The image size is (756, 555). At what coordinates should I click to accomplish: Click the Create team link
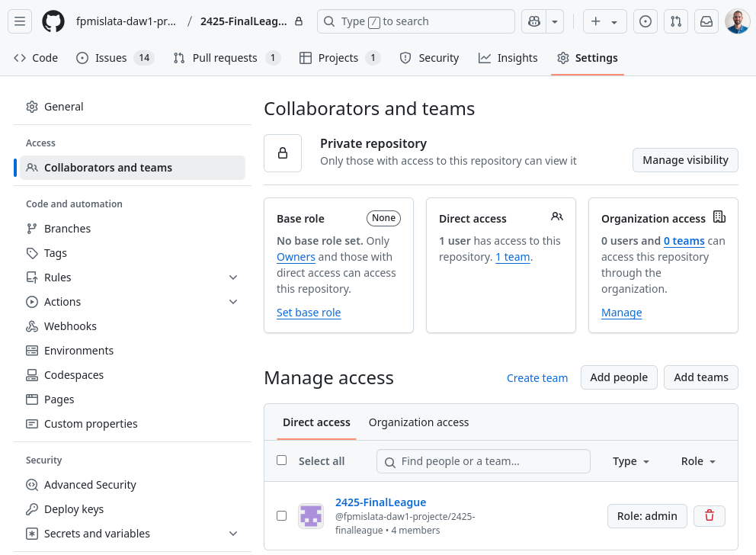(x=537, y=378)
